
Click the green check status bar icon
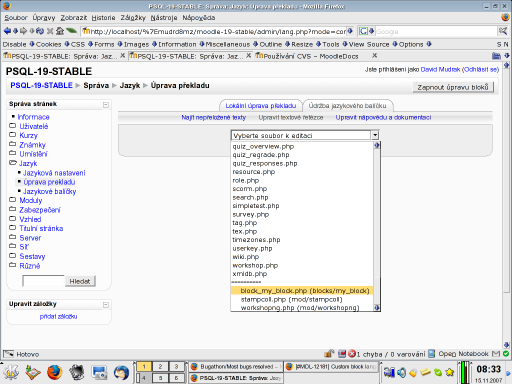pos(506,354)
